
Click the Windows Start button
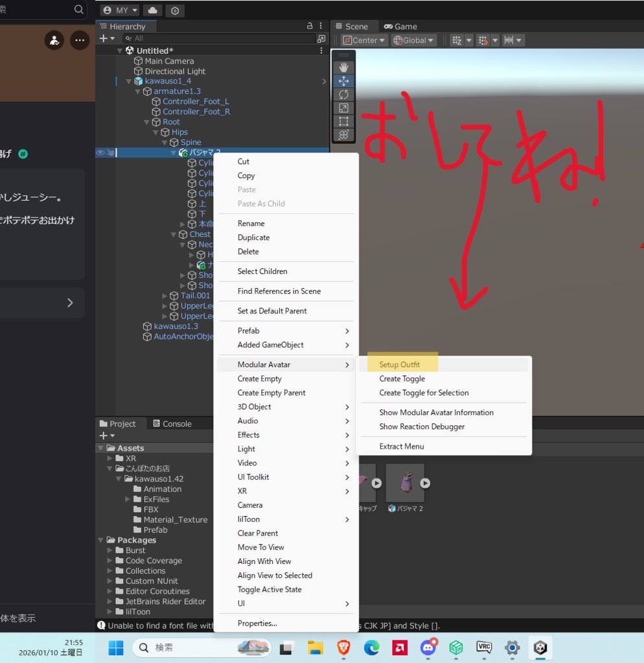(115, 647)
